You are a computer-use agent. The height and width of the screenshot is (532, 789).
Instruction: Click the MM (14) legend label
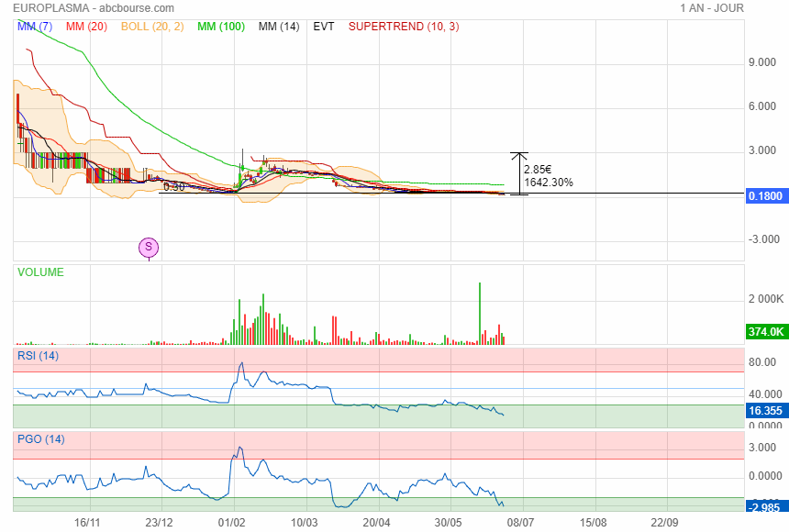click(279, 27)
